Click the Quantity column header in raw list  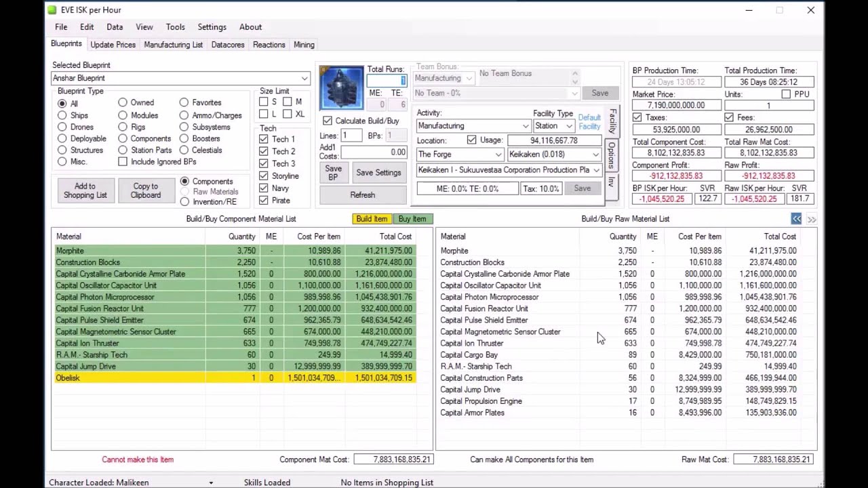click(x=623, y=237)
